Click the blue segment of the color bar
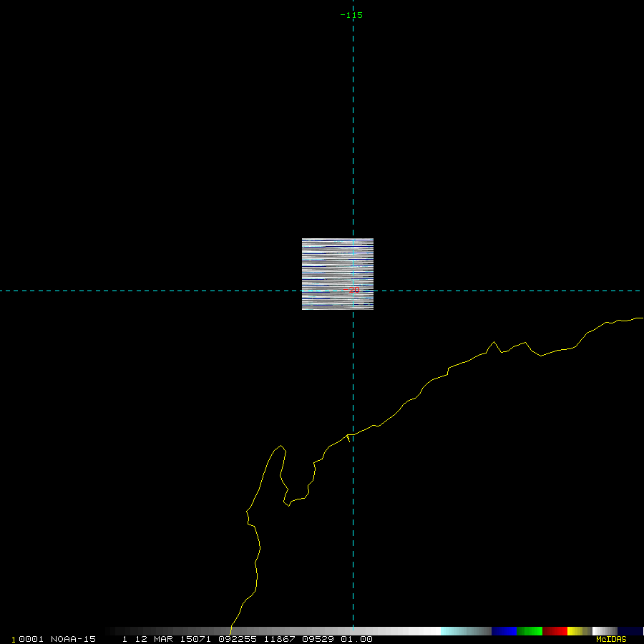This screenshot has width=644, height=644. (504, 631)
